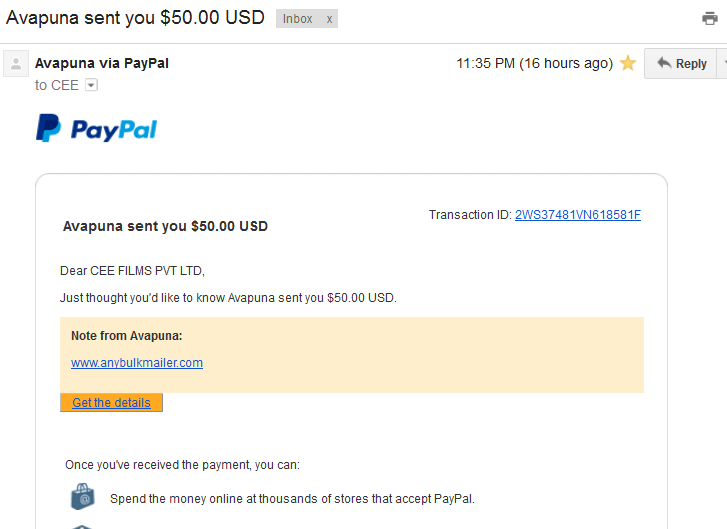Click the orange 'Get the details' button
Screen dimensions: 727x529
tap(111, 402)
